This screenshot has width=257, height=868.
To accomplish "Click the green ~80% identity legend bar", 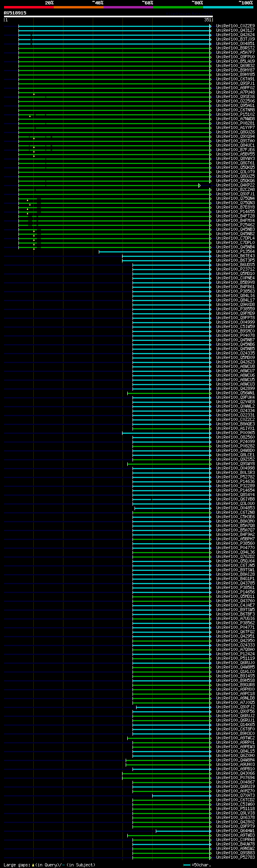I will [x=178, y=7].
